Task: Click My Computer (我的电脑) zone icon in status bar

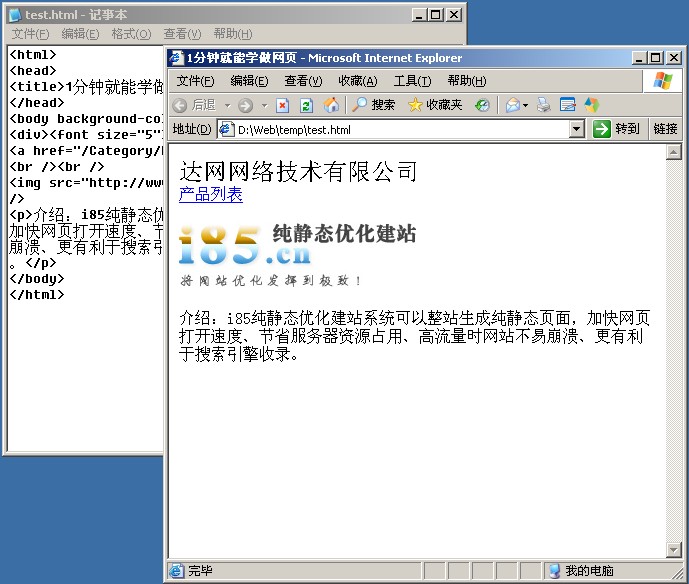Action: pyautogui.click(x=554, y=571)
